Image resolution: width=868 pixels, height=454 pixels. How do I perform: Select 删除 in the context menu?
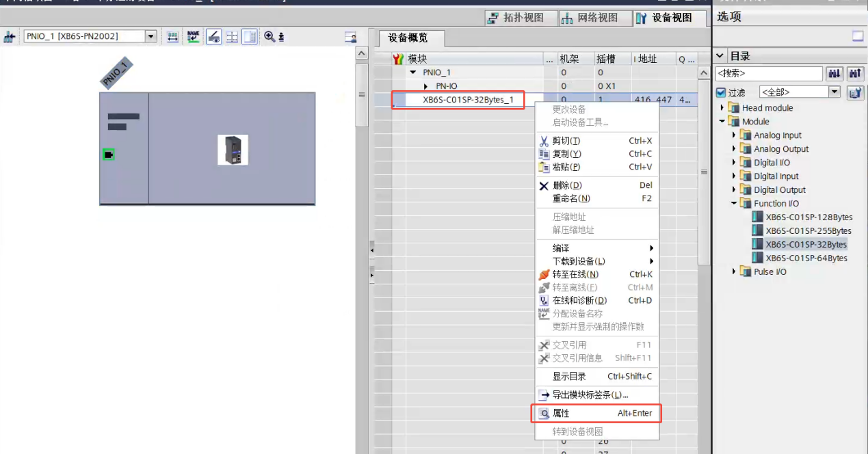[566, 185]
